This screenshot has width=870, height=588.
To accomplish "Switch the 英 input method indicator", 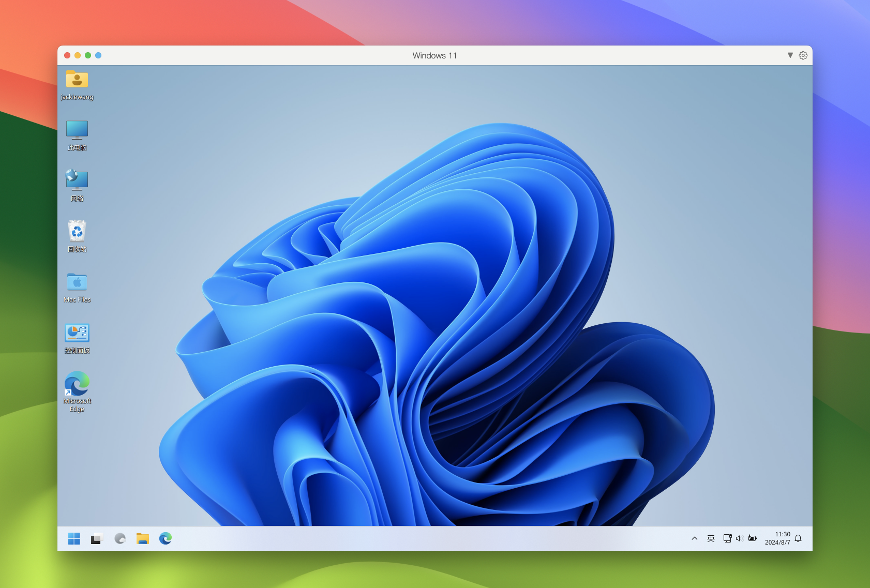I will (x=711, y=538).
